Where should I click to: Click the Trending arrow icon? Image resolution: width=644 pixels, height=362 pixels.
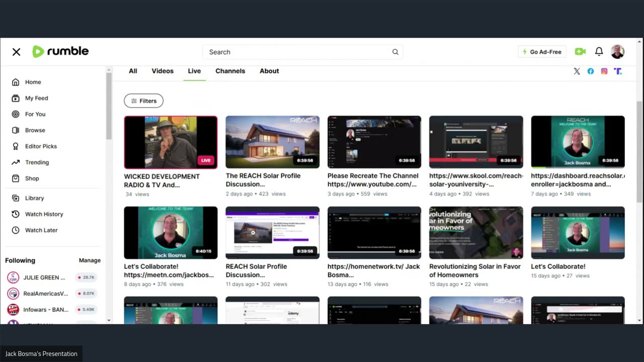[x=16, y=162]
